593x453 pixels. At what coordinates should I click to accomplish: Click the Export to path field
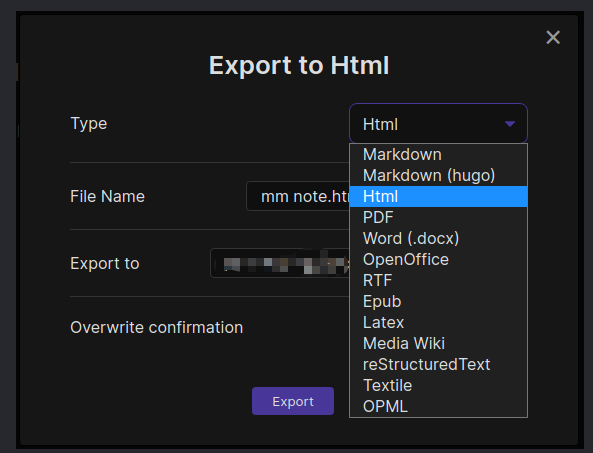coord(280,263)
